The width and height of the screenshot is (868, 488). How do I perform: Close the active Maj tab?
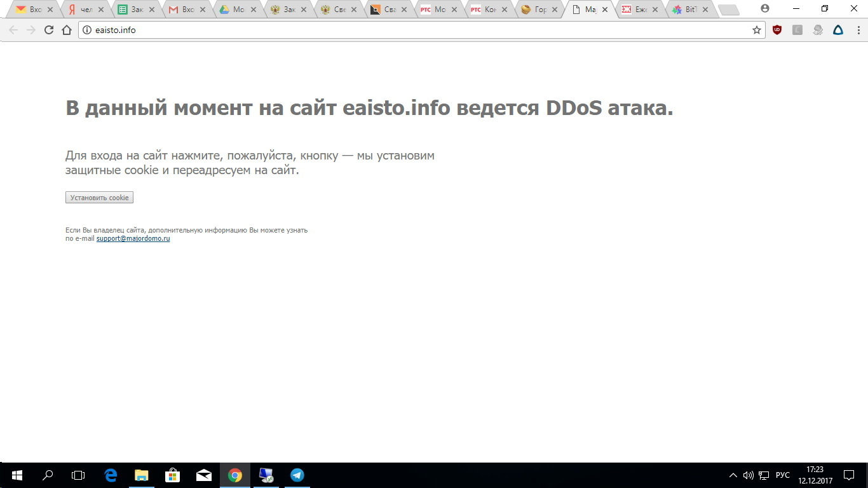[x=605, y=10]
